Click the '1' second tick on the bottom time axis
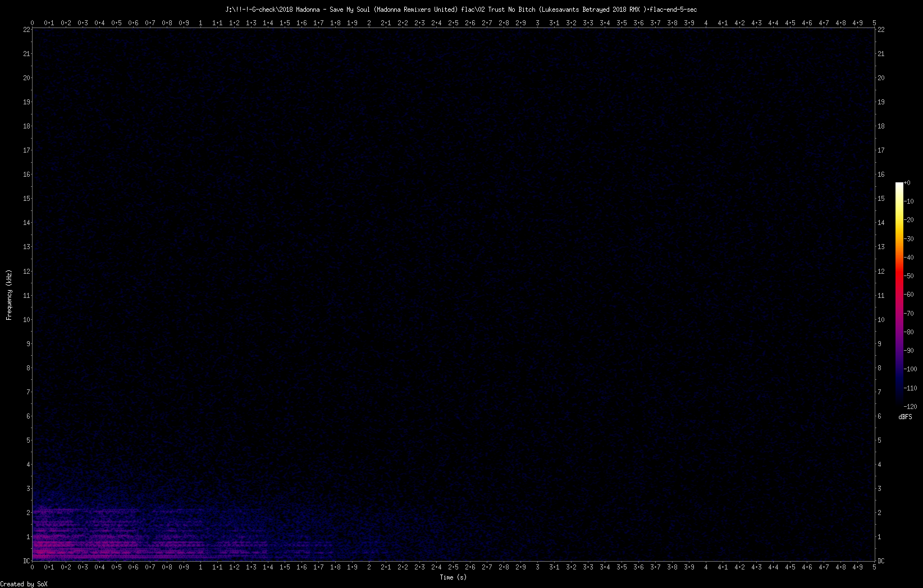The image size is (923, 588). tap(200, 567)
